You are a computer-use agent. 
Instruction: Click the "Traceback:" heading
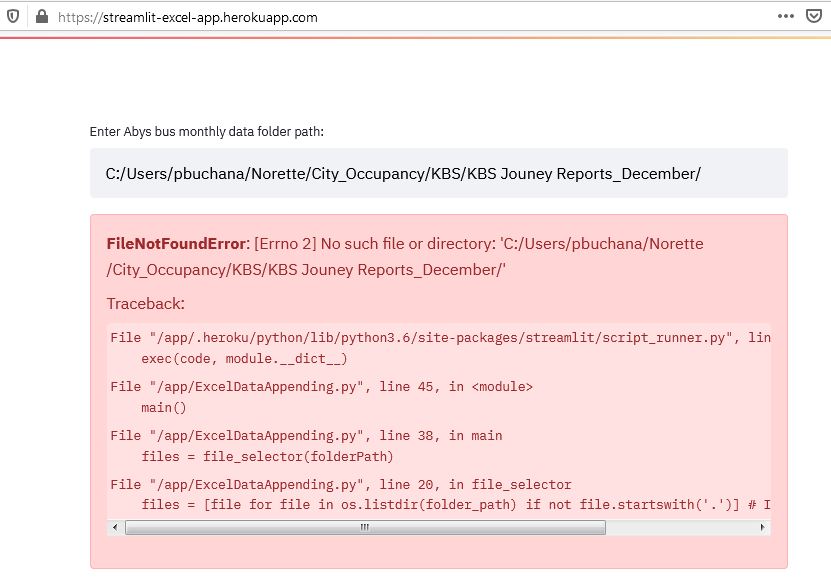point(146,303)
